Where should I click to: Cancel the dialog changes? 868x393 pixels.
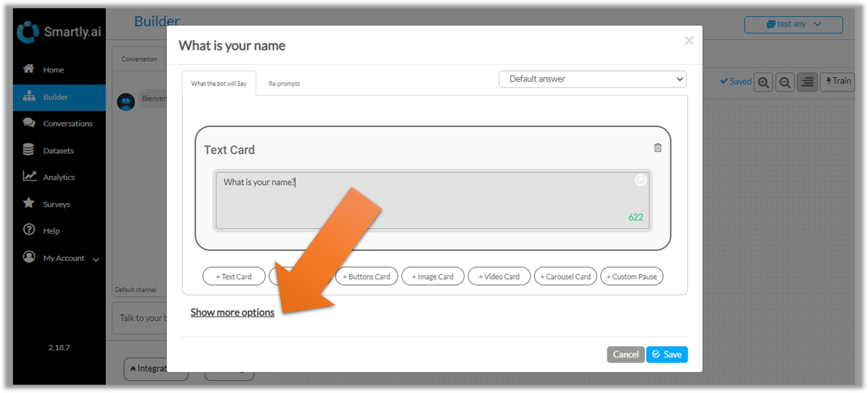[x=625, y=354]
